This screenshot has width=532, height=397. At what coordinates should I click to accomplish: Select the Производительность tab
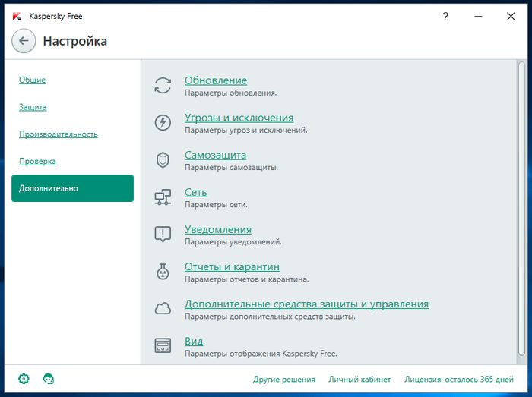[58, 134]
